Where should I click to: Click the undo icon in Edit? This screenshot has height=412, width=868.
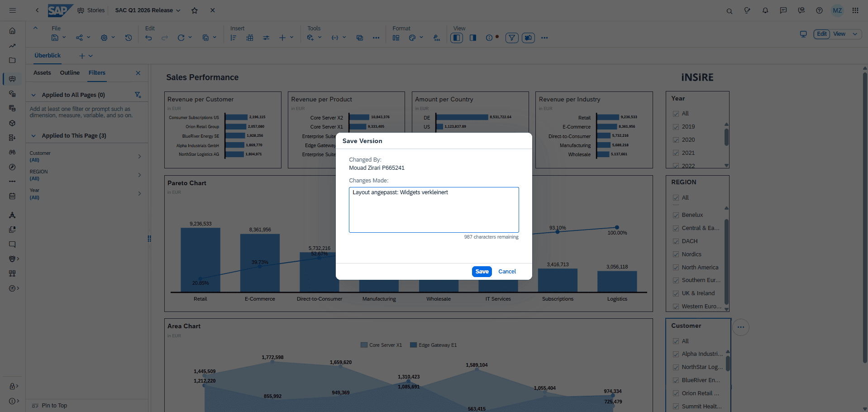(x=148, y=38)
